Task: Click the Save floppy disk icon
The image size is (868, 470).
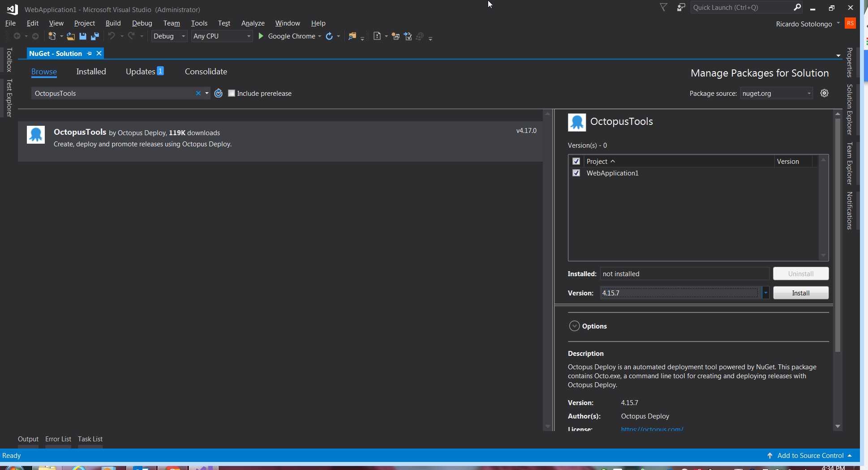Action: click(x=83, y=36)
